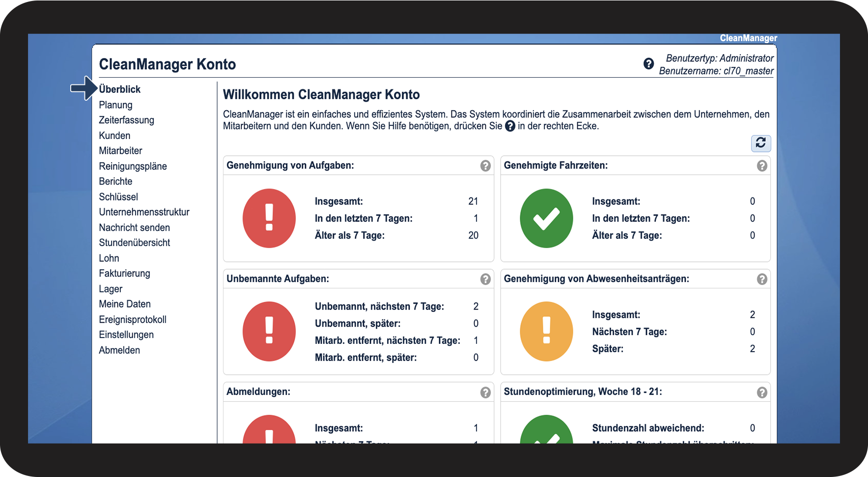Click Abmelden to log out
This screenshot has width=868, height=477.
coord(119,350)
